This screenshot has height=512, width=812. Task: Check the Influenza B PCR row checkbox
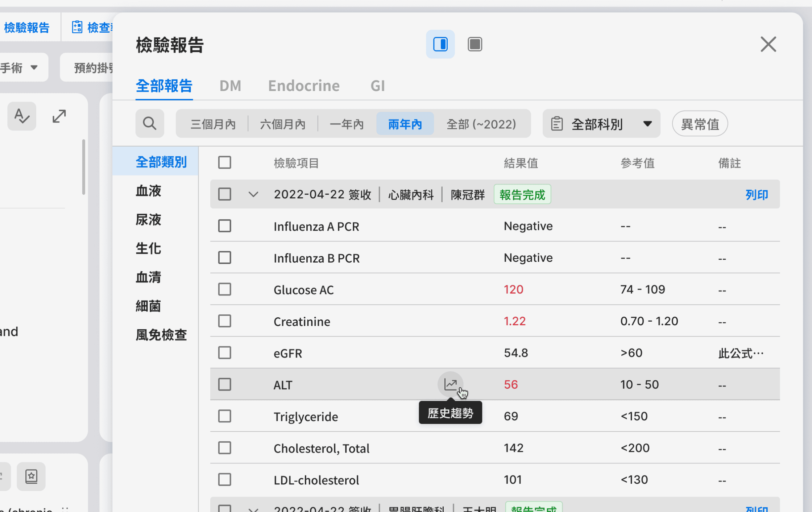point(224,257)
